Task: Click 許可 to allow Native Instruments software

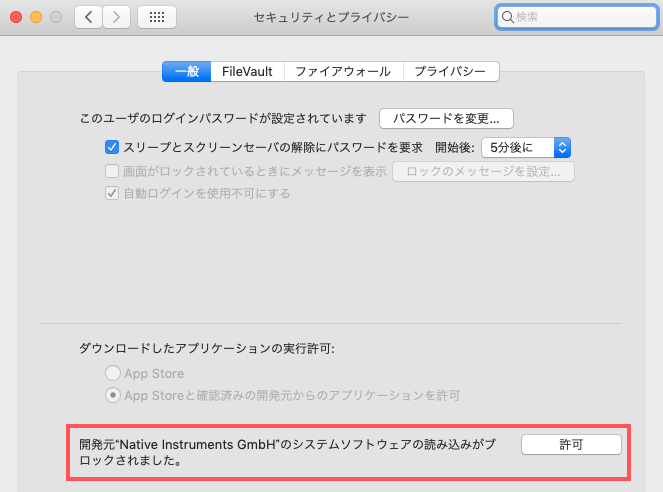Action: point(571,444)
